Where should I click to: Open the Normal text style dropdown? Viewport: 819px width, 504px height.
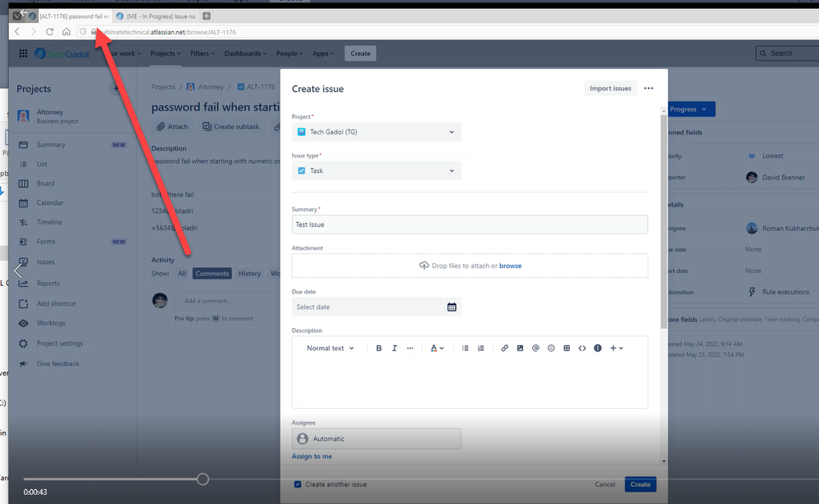[330, 348]
